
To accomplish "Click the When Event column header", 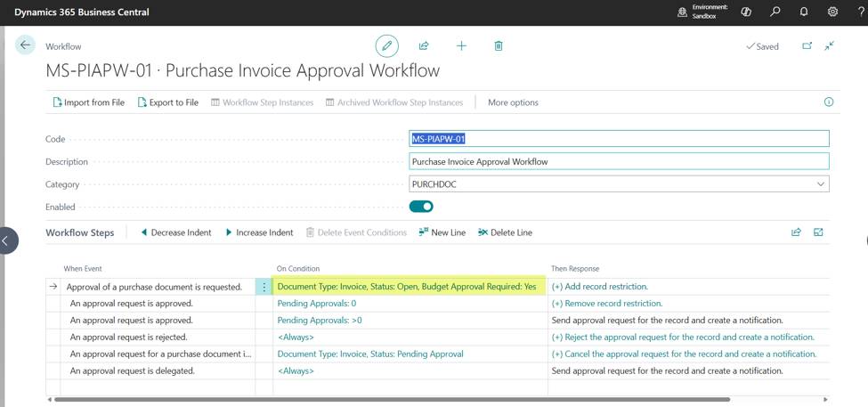I will coord(83,269).
